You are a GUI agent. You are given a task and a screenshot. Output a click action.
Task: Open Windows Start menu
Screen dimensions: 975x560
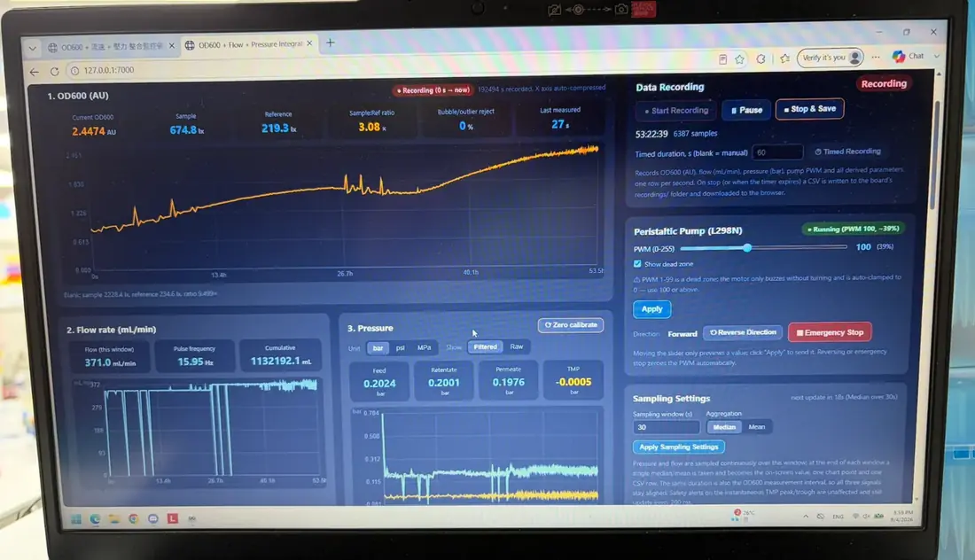point(76,519)
